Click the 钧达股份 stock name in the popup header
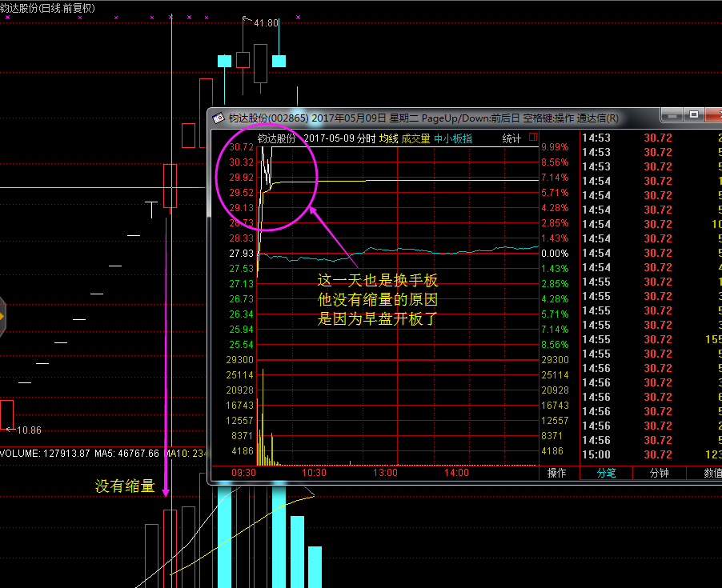 (x=276, y=138)
